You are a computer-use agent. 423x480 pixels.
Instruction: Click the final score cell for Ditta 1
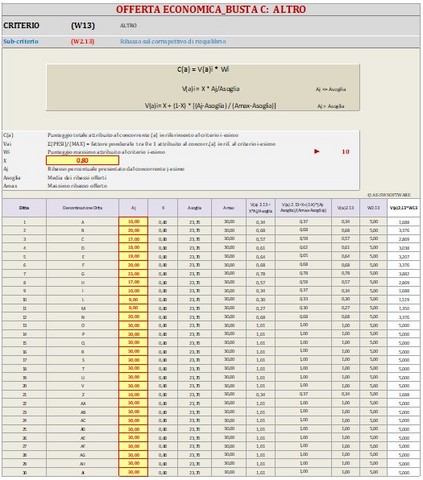point(404,222)
